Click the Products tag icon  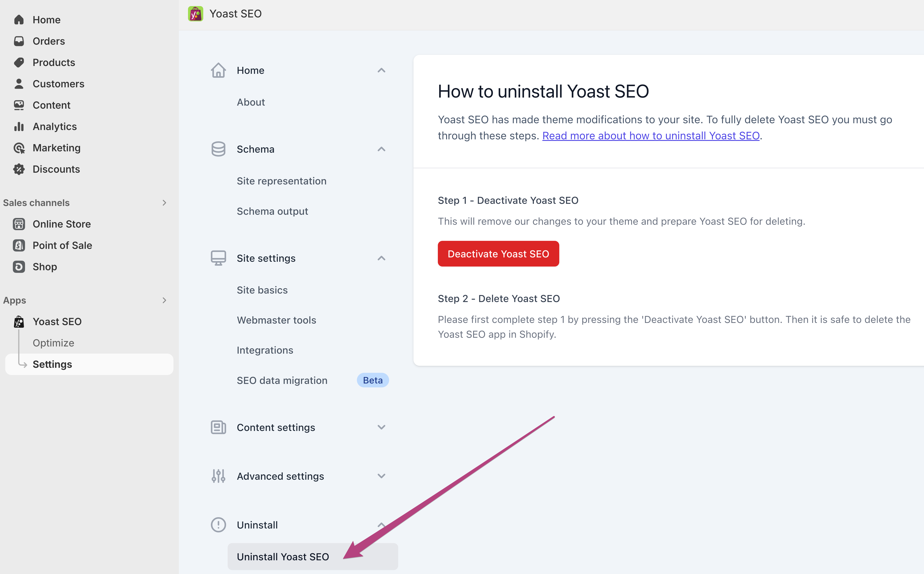(18, 62)
